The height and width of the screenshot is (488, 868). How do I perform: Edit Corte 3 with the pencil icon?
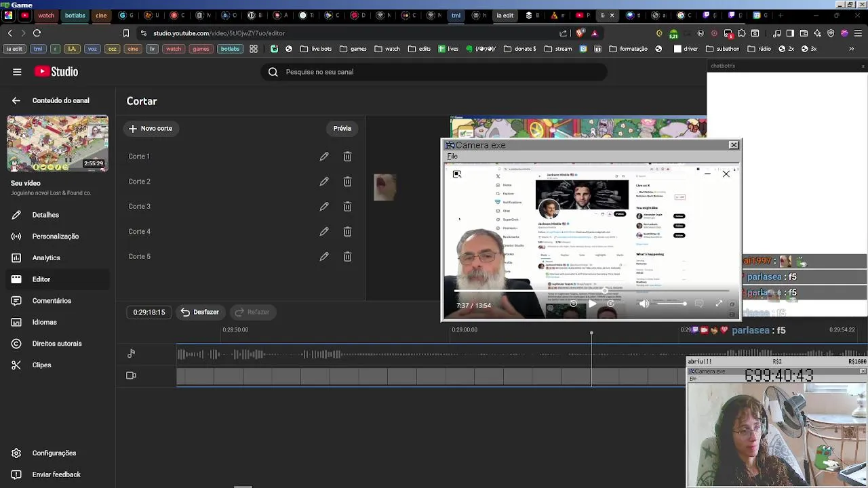324,207
